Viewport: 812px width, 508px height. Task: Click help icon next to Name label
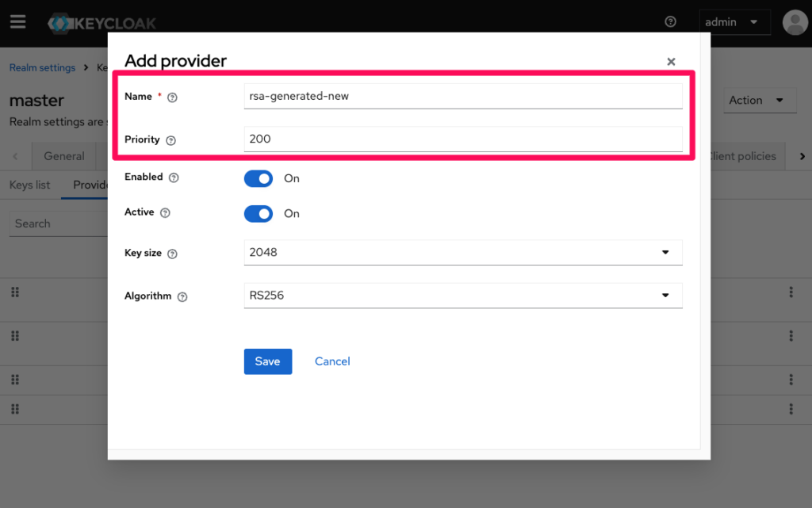click(172, 97)
